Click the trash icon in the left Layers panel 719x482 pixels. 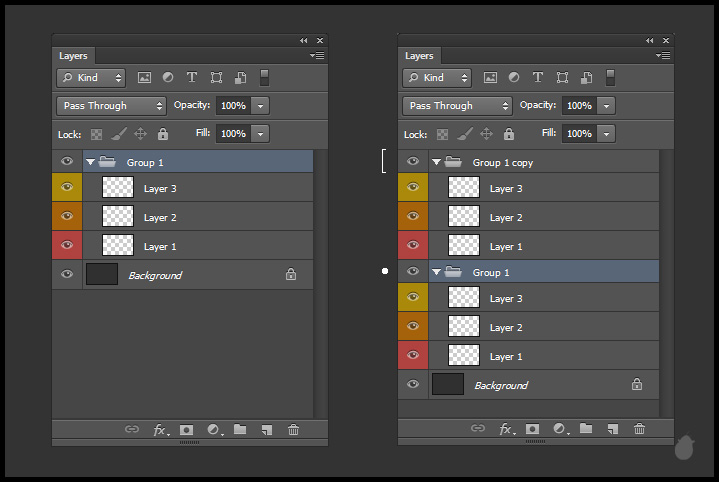click(x=293, y=430)
